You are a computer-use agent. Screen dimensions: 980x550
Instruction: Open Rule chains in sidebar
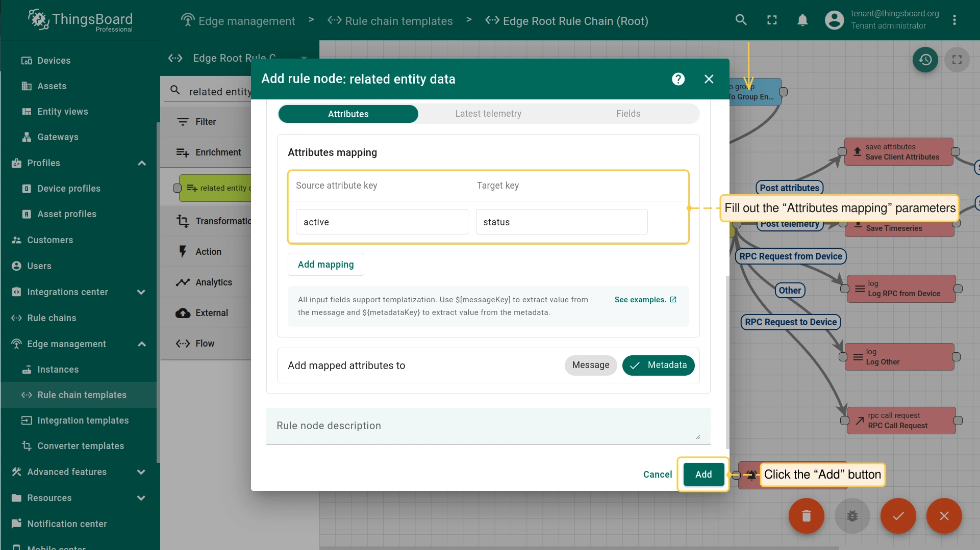[52, 318]
